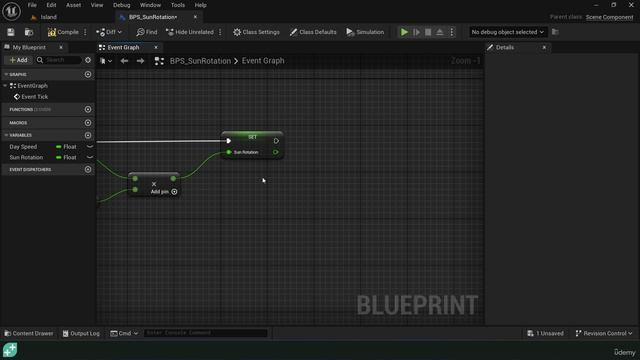
Task: Open the Debug menu
Action: (122, 5)
